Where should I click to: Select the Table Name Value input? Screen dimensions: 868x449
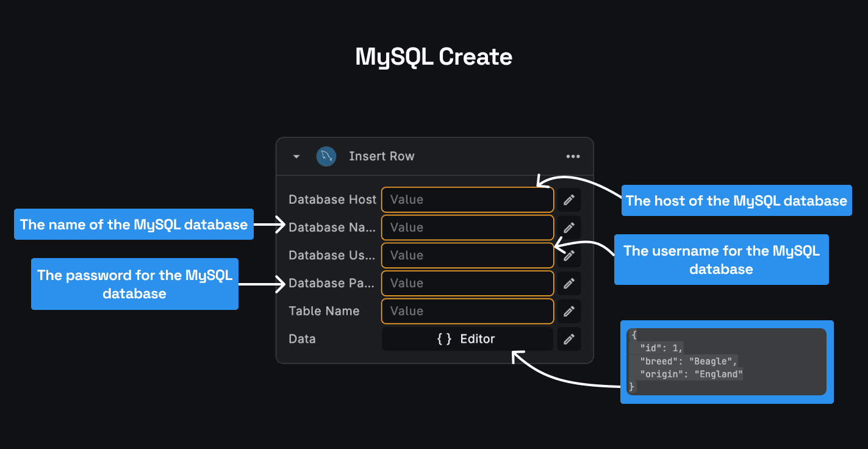click(x=467, y=311)
